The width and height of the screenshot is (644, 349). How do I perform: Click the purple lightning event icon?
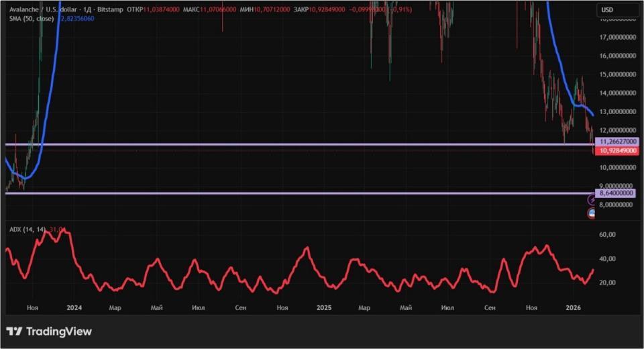[x=592, y=200]
